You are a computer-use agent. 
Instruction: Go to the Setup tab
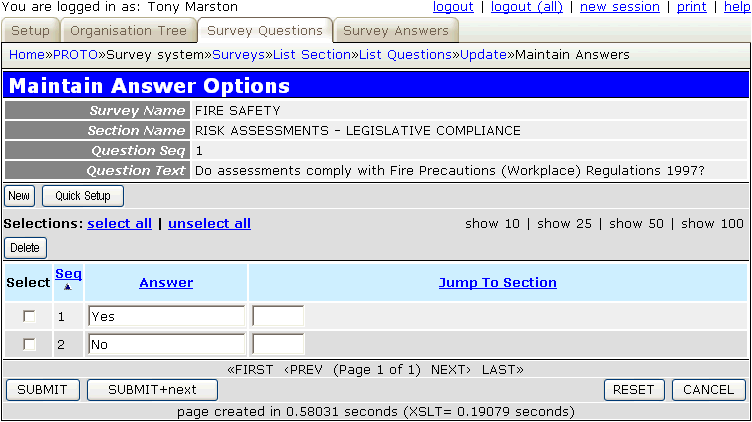point(31,31)
